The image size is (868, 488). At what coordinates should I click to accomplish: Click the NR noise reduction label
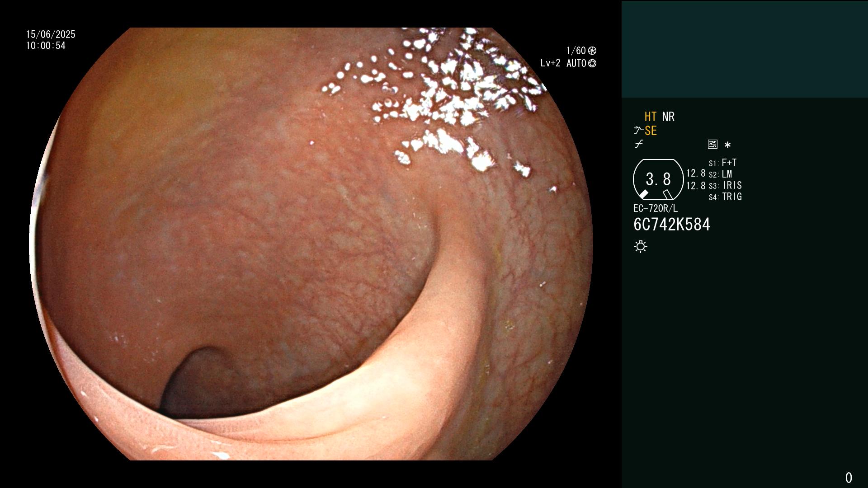(668, 117)
